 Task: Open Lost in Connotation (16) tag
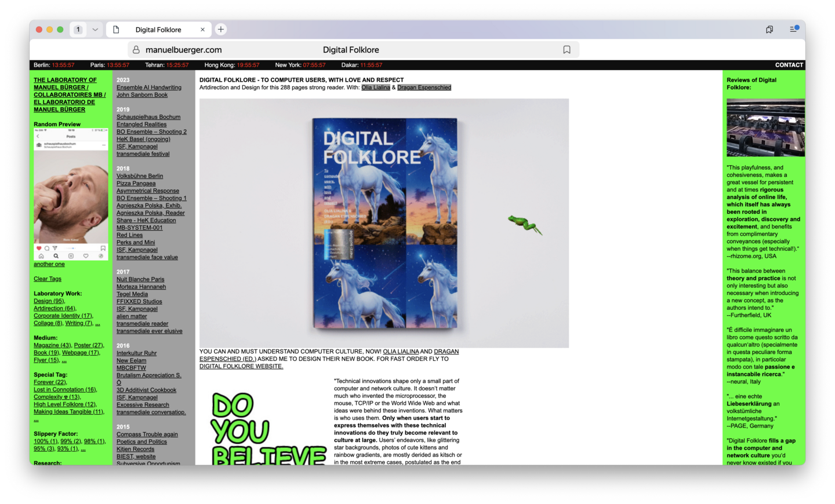(66, 390)
